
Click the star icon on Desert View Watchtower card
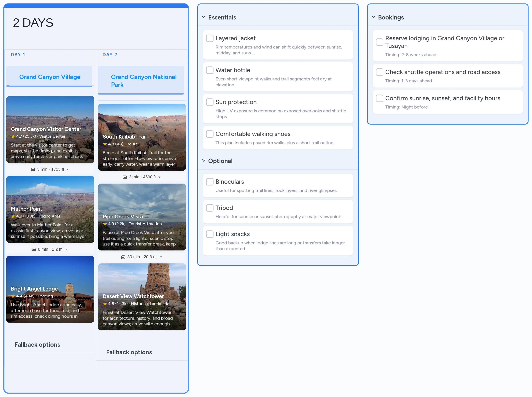pos(105,303)
